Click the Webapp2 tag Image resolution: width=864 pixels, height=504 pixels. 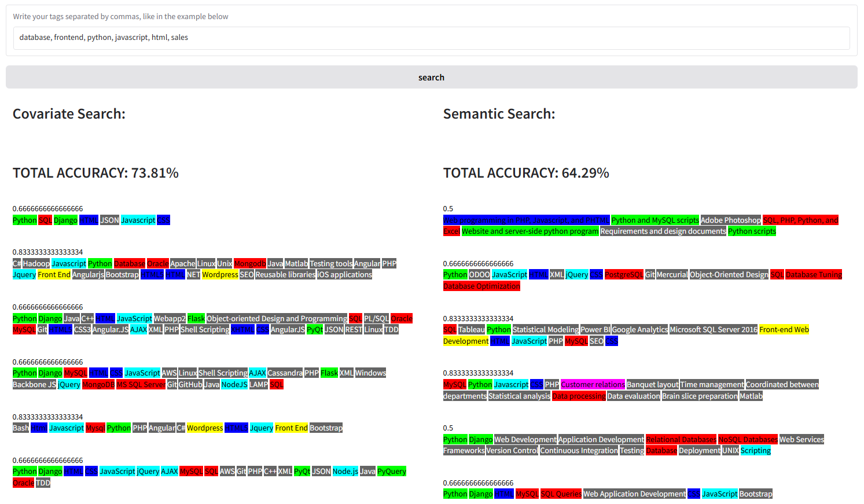[x=170, y=319]
